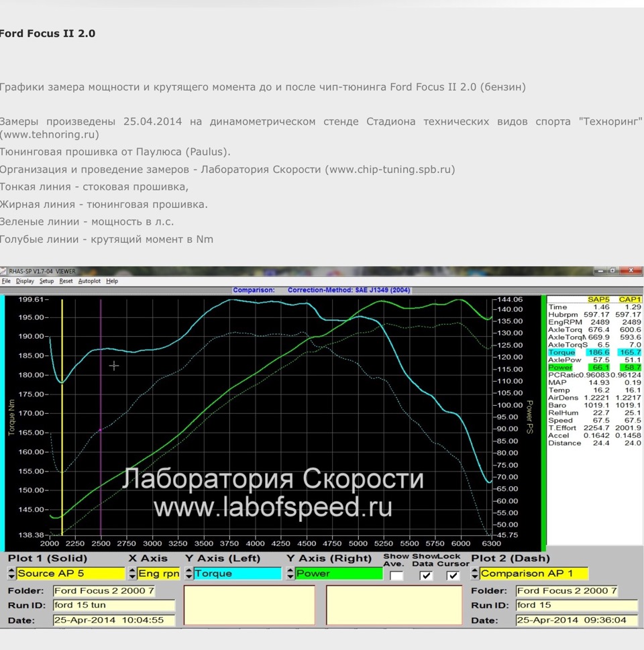The width and height of the screenshot is (644, 650).
Task: Click the Ford Focus II 2.0 page heading
Action: (x=48, y=34)
